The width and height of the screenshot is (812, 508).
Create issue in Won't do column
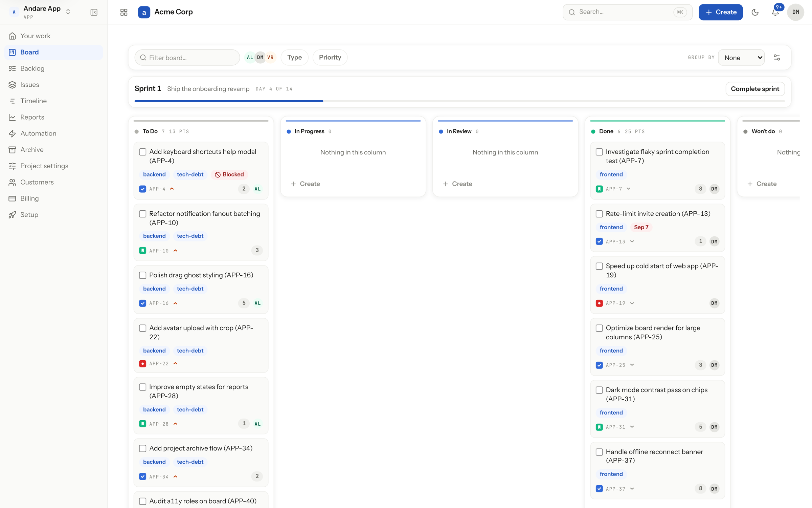762,184
